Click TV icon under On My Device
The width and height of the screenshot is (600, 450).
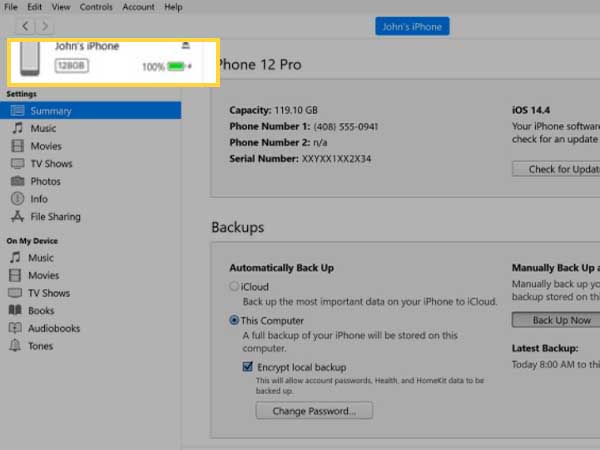coord(15,293)
